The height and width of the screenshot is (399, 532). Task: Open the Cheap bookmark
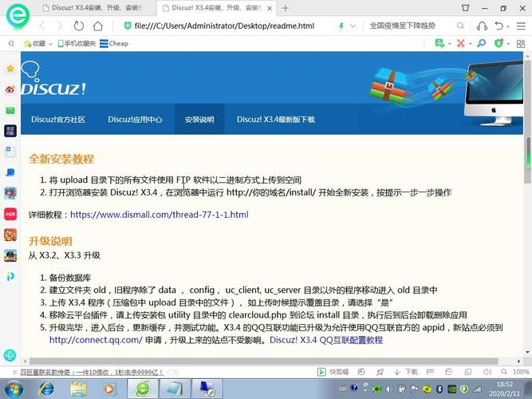point(114,43)
